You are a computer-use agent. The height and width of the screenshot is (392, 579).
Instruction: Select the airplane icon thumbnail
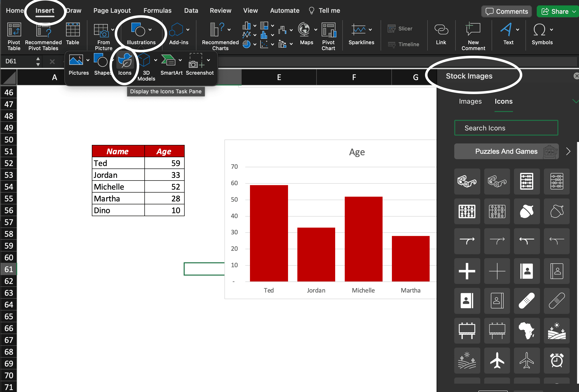pyautogui.click(x=497, y=361)
